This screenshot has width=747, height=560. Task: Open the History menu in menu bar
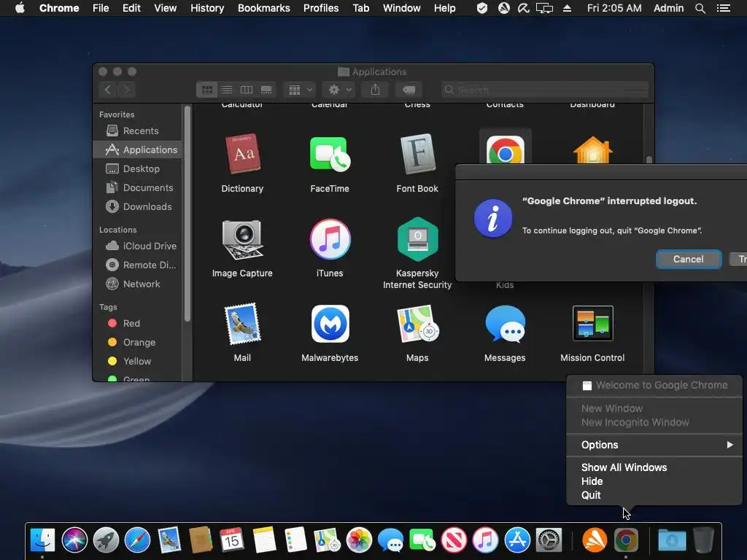(x=207, y=8)
